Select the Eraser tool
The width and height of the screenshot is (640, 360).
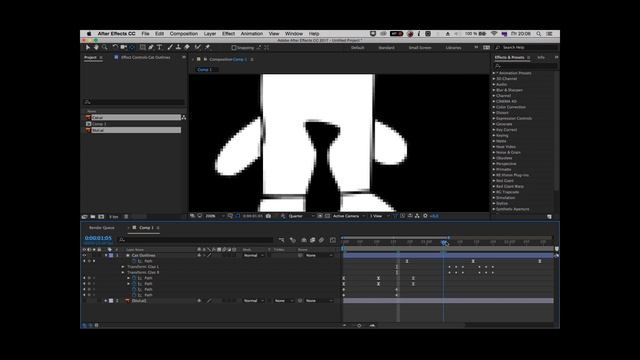(x=187, y=48)
